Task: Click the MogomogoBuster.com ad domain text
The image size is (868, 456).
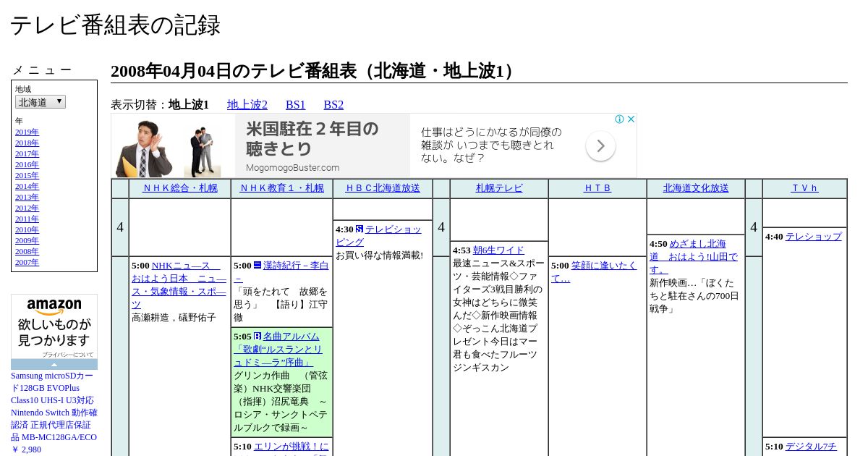Action: point(293,168)
